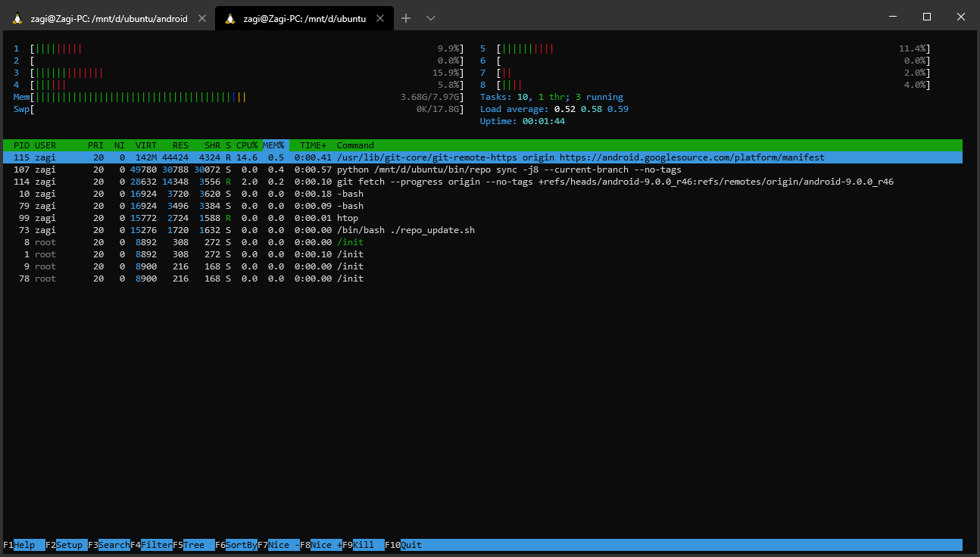Select the htop process row
980x557 pixels.
tap(482, 218)
